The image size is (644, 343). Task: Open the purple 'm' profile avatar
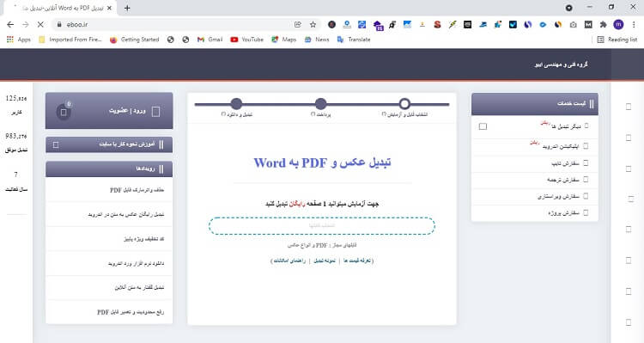pyautogui.click(x=618, y=25)
